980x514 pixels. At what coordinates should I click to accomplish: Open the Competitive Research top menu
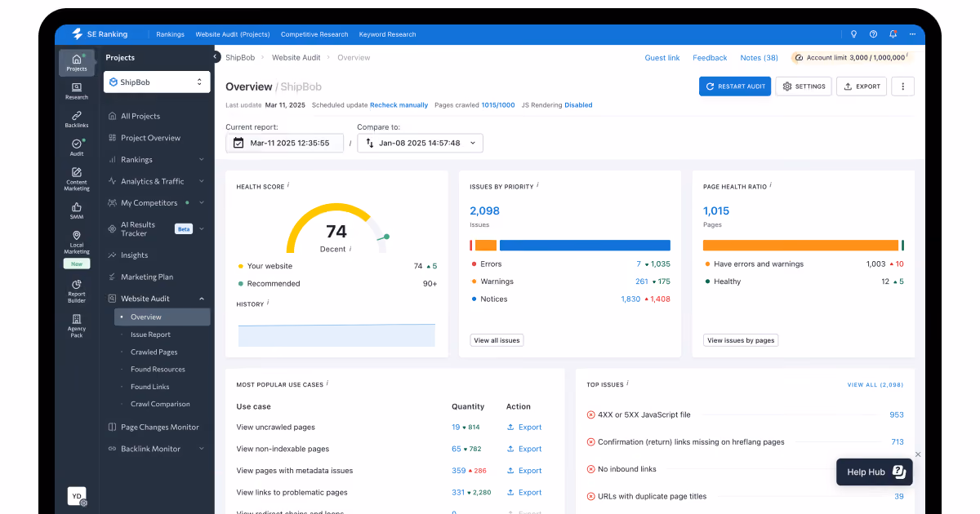(x=314, y=34)
